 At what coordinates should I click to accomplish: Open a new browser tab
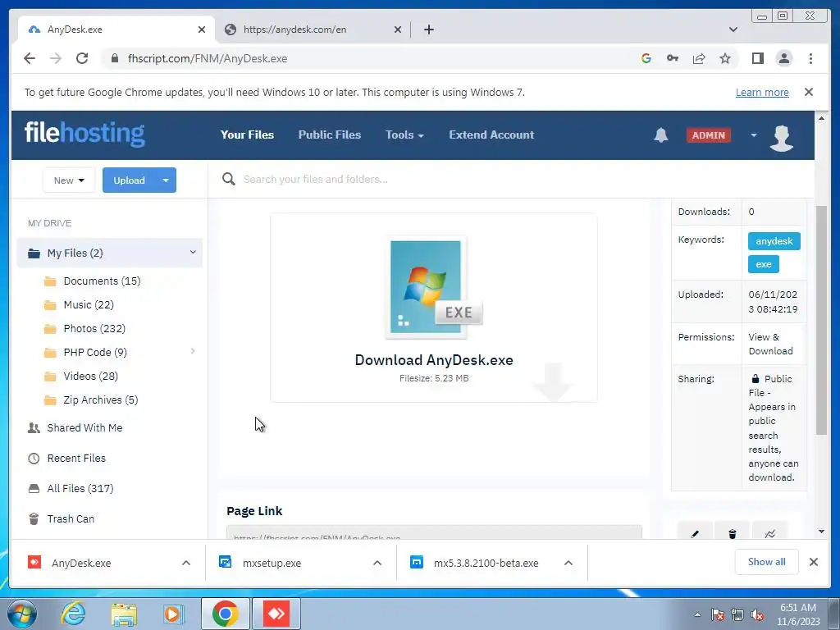tap(428, 30)
